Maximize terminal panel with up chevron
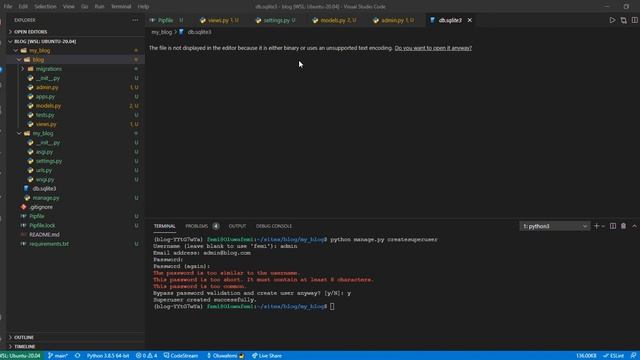The height and width of the screenshot is (360, 640). point(634,226)
